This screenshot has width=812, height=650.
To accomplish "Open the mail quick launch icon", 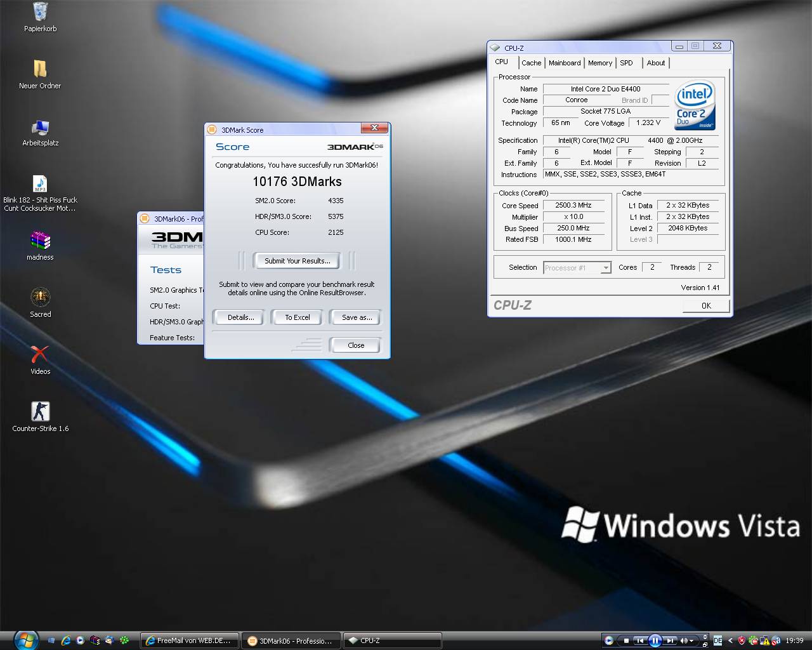I will point(109,640).
